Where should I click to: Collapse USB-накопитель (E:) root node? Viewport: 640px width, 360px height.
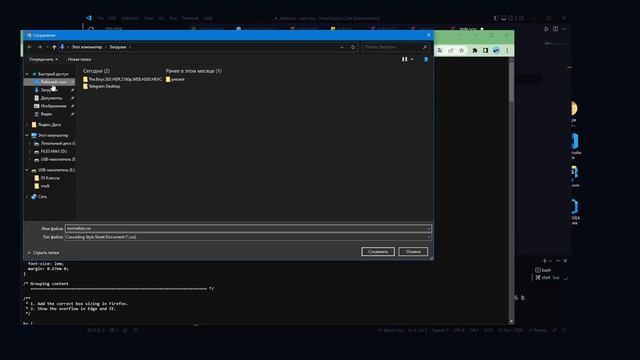[x=27, y=170]
